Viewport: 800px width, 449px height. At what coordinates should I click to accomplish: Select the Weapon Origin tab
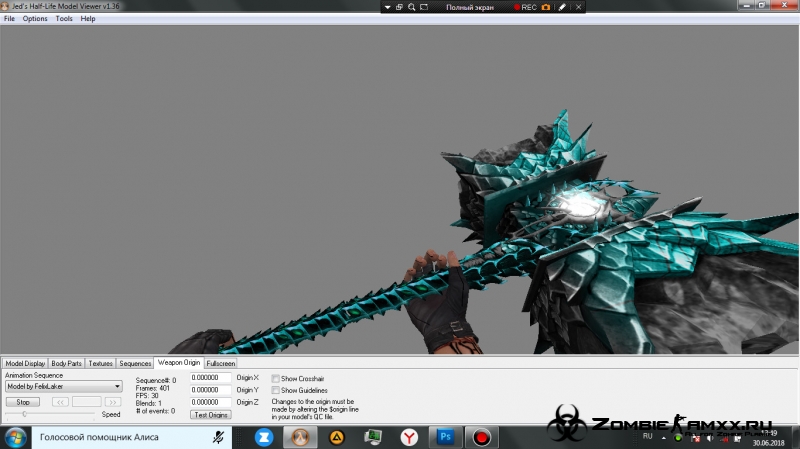[x=179, y=362]
